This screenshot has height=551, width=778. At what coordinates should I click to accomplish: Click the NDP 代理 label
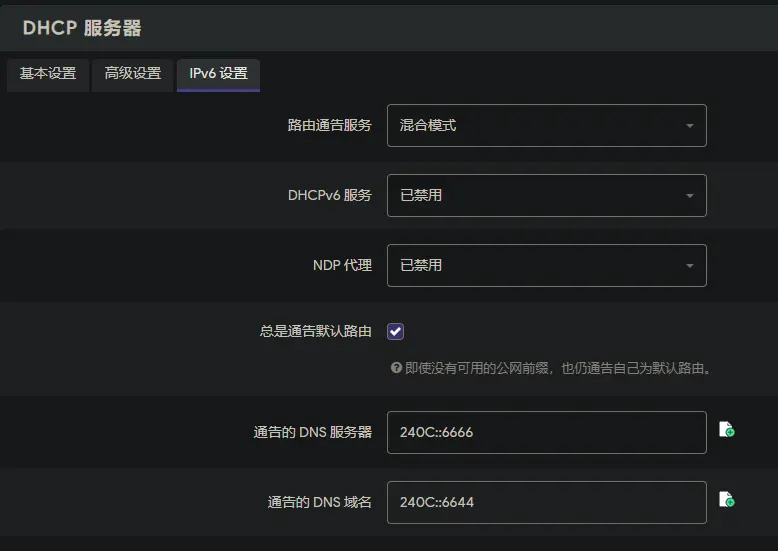342,265
